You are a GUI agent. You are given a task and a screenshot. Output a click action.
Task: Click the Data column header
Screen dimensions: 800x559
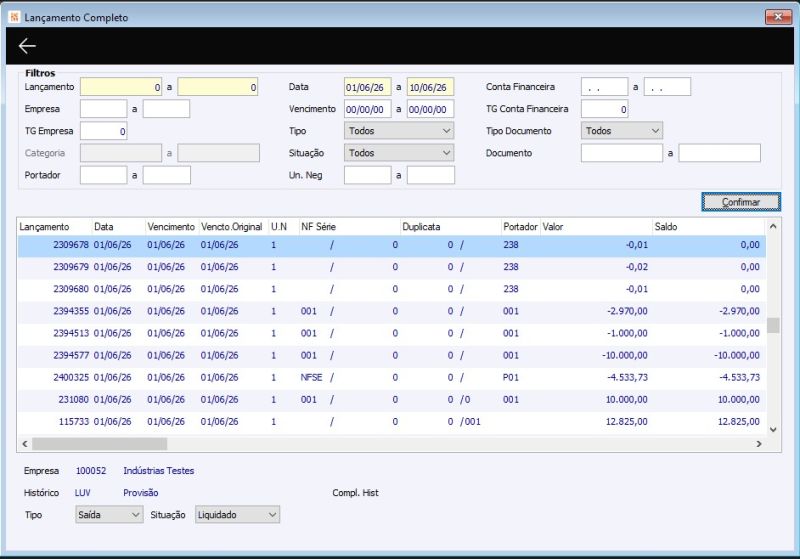[x=118, y=226]
